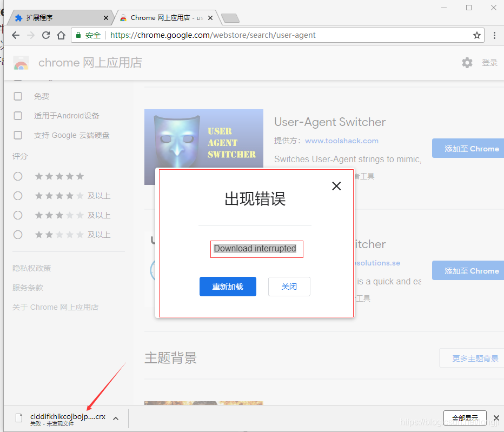Minimize the Chrome window
Image resolution: width=504 pixels, height=432 pixels.
(x=444, y=8)
